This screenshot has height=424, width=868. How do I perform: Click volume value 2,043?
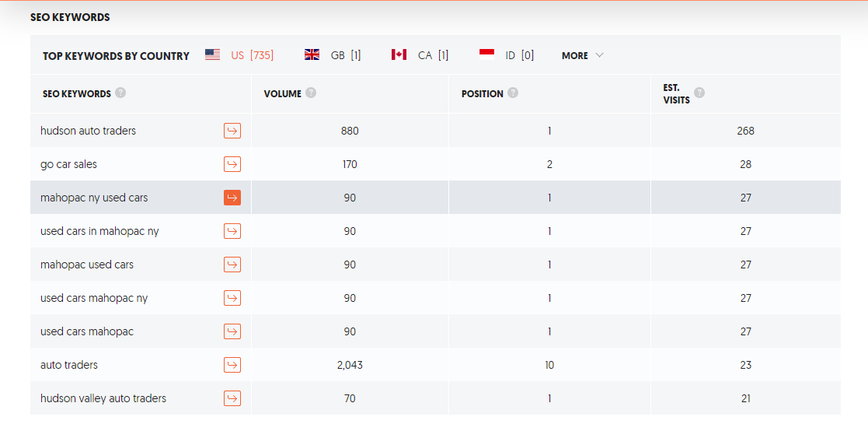click(350, 365)
